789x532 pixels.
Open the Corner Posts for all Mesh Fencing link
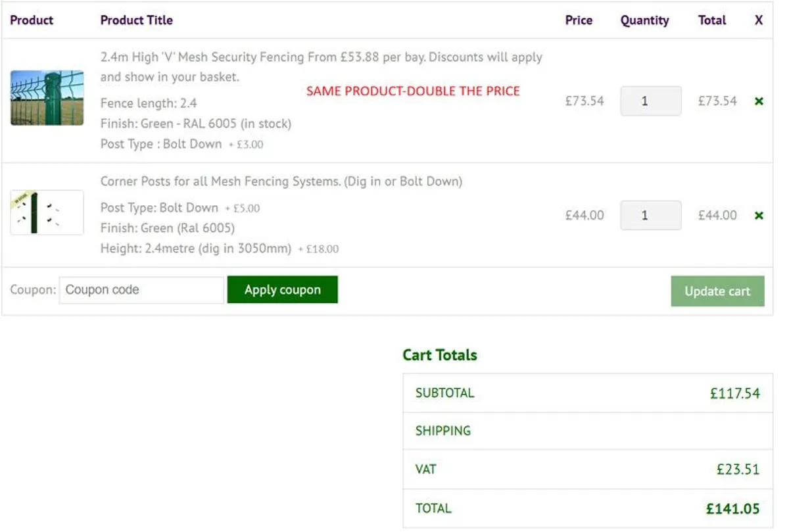(281, 181)
